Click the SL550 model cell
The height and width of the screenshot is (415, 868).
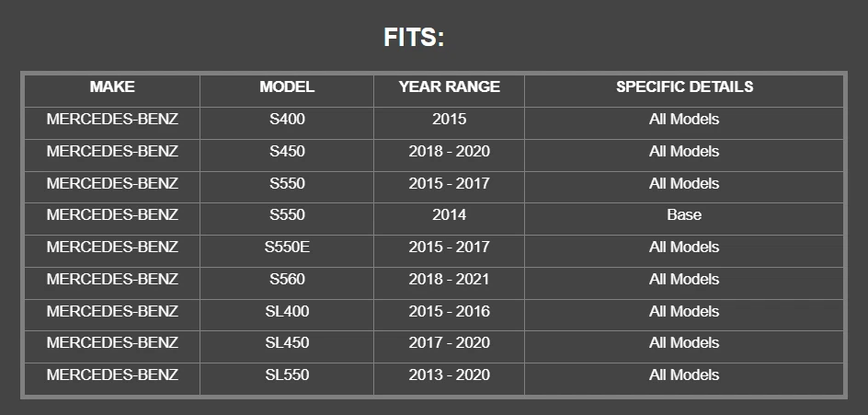[x=287, y=375]
